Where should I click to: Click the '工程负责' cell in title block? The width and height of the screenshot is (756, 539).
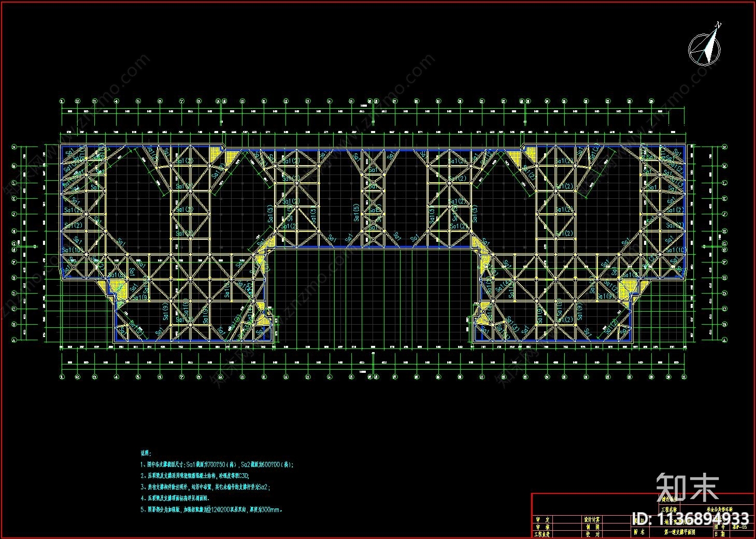coord(543,534)
